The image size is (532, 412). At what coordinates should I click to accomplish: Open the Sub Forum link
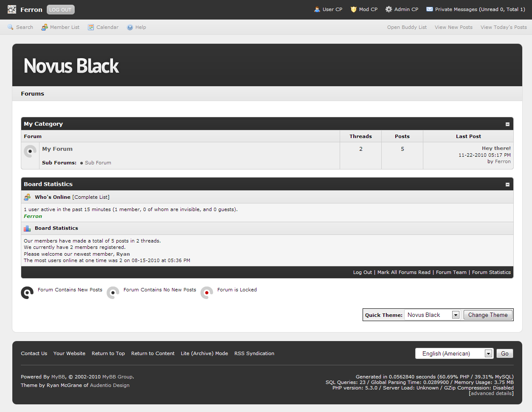tap(98, 163)
